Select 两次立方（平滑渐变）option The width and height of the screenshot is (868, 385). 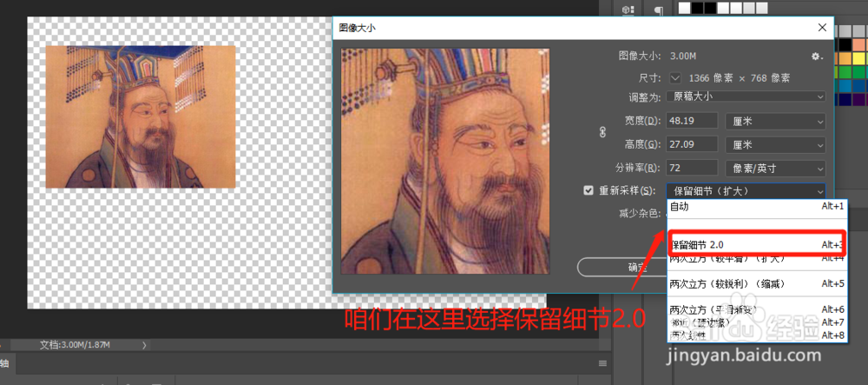[757, 309]
